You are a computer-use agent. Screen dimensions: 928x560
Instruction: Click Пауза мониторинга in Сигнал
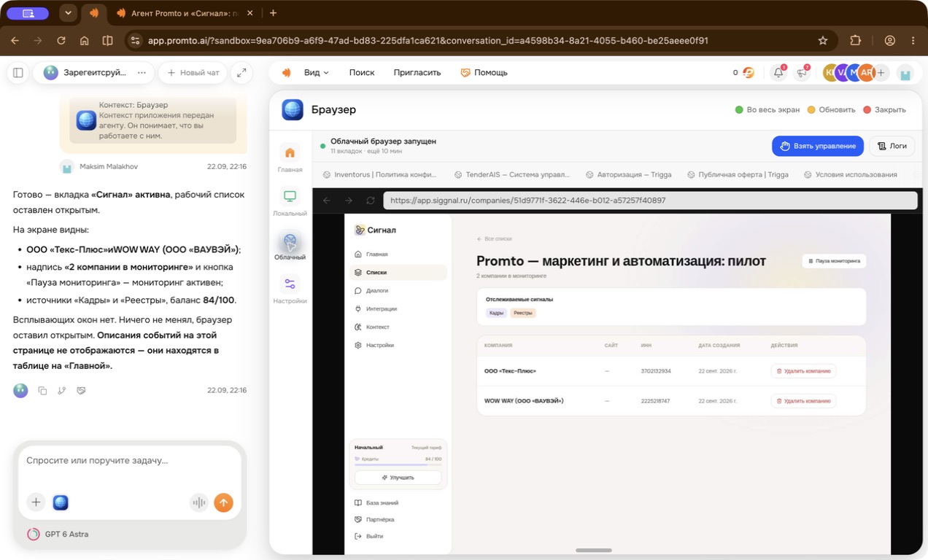[x=834, y=260]
